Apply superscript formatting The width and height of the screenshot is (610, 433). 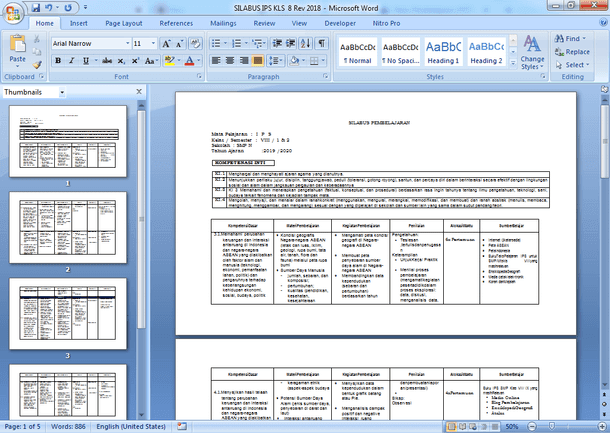[x=135, y=61]
